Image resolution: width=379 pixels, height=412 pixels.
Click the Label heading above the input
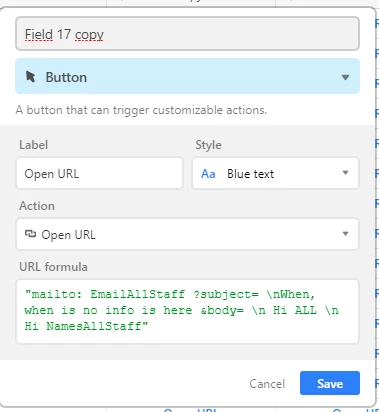(33, 145)
